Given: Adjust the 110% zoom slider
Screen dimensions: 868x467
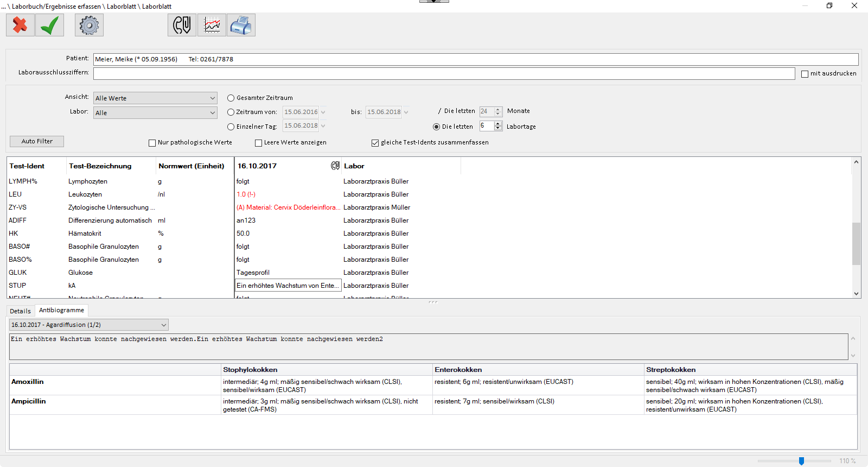Looking at the screenshot, I should pos(801,461).
